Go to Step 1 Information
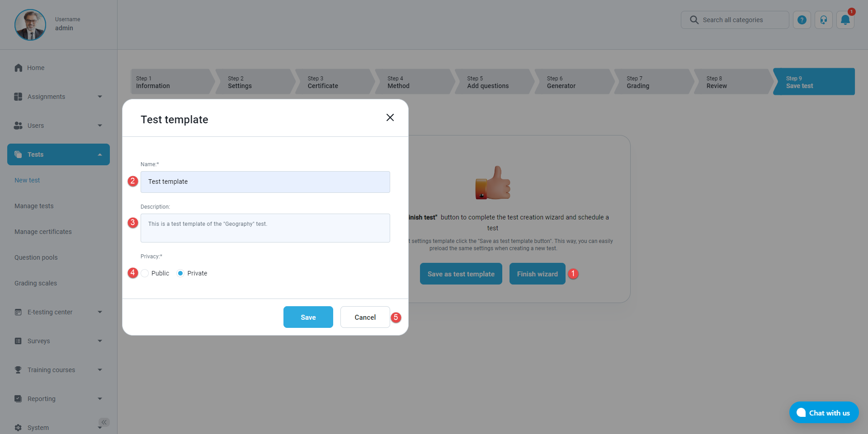868x434 pixels. [172, 82]
